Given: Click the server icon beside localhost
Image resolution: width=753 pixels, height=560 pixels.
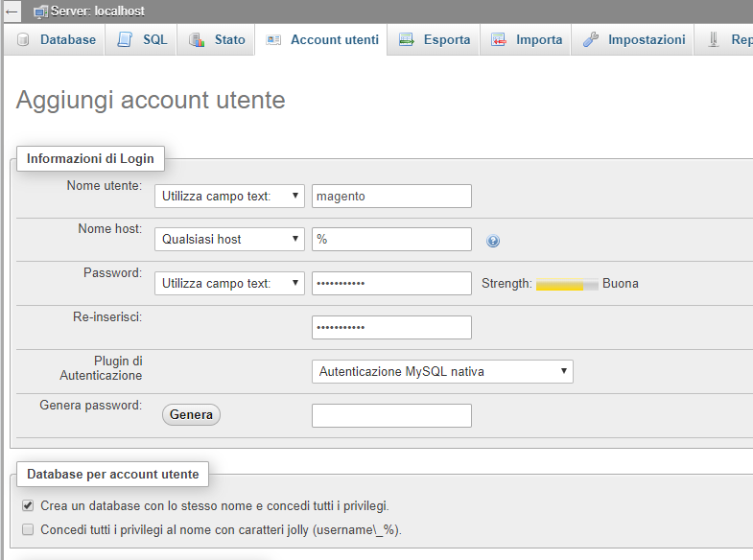Looking at the screenshot, I should point(41,12).
